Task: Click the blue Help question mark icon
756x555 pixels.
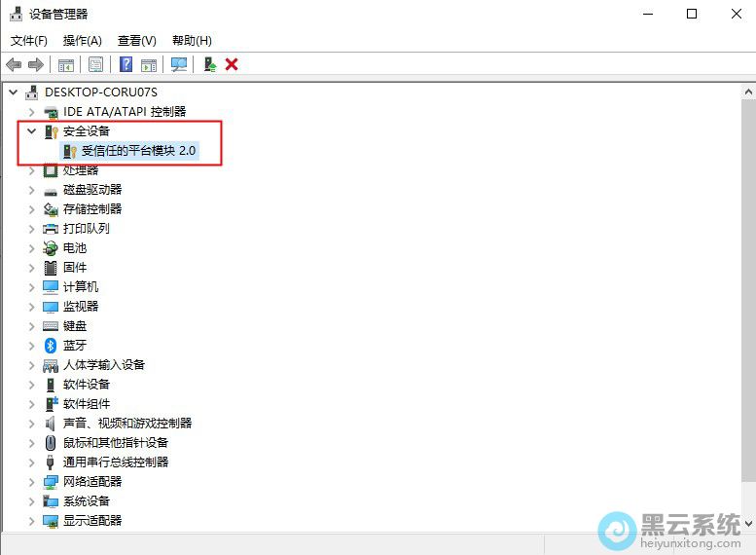Action: pyautogui.click(x=126, y=64)
